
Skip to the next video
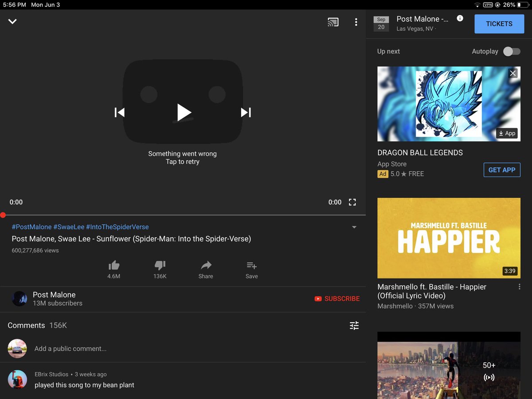click(x=246, y=113)
